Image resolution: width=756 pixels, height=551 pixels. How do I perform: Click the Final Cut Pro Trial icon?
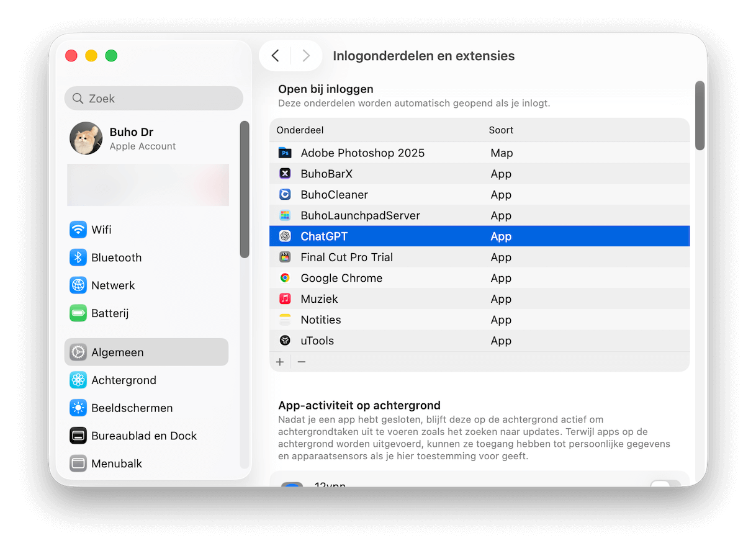click(x=285, y=257)
